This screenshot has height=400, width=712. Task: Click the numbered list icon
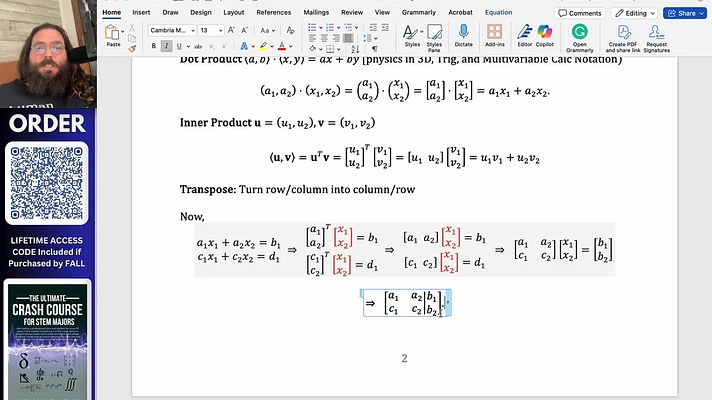pyautogui.click(x=330, y=28)
